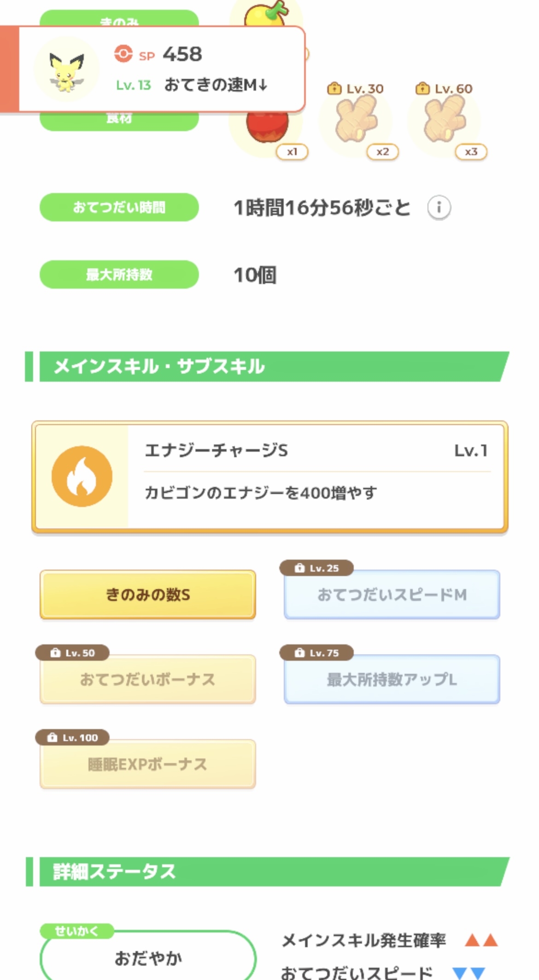Tap the Lv. 30 locked ginger ingredient

(x=356, y=121)
